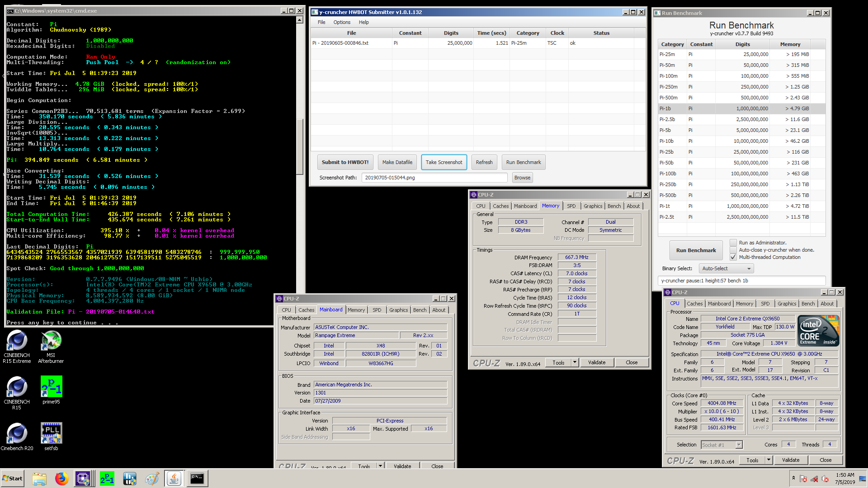This screenshot has height=488, width=868.
Task: Select the Pi-2.5b benchmark row
Action: 741,119
